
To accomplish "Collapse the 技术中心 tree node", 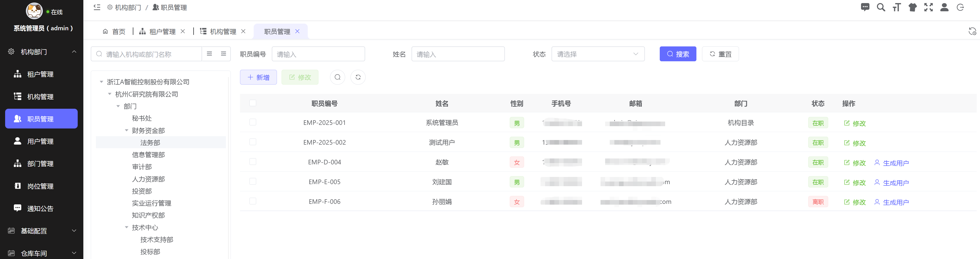I will [127, 227].
